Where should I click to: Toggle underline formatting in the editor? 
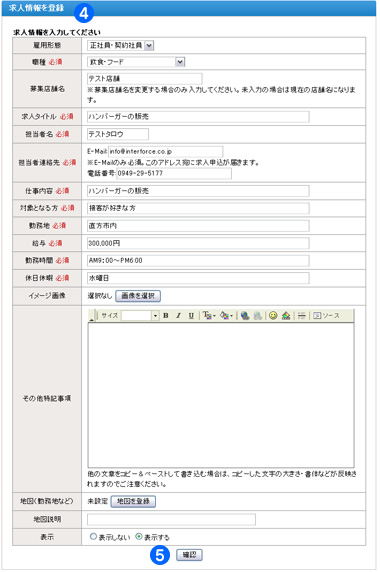191,316
